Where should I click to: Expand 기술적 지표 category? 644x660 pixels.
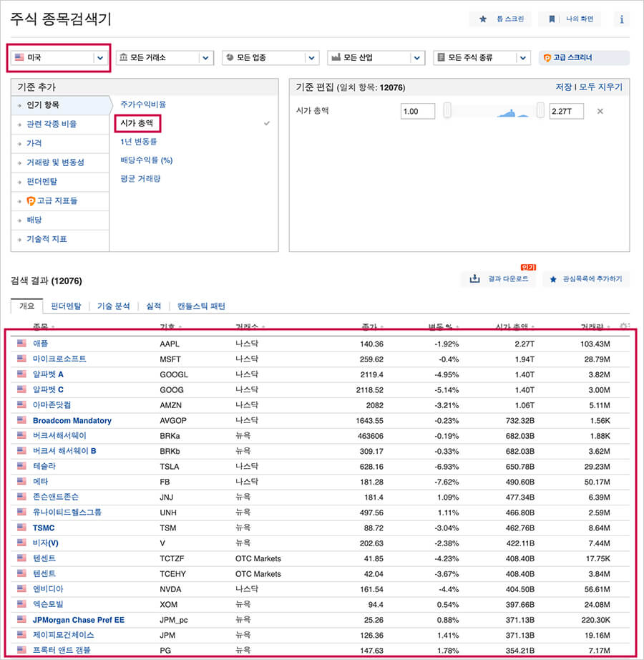point(60,239)
